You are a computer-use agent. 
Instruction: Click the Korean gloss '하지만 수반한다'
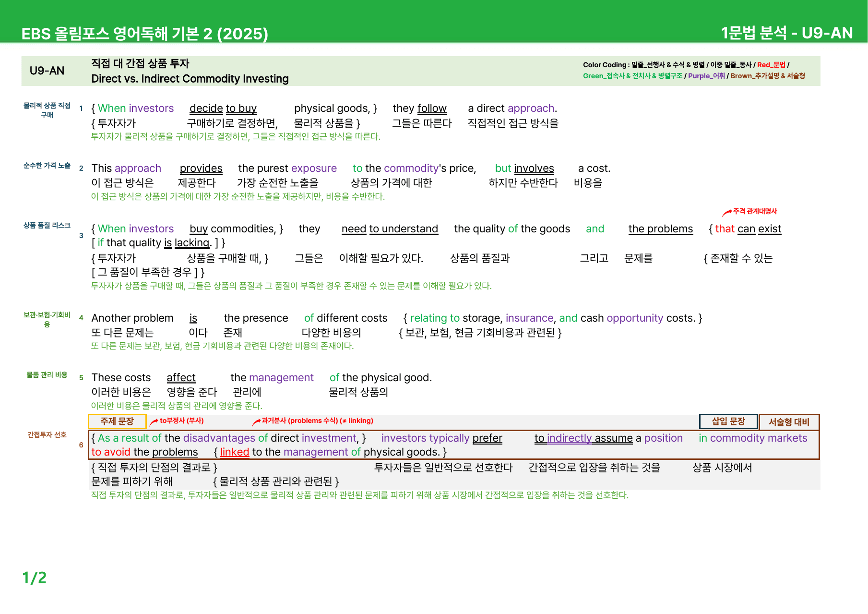[523, 183]
